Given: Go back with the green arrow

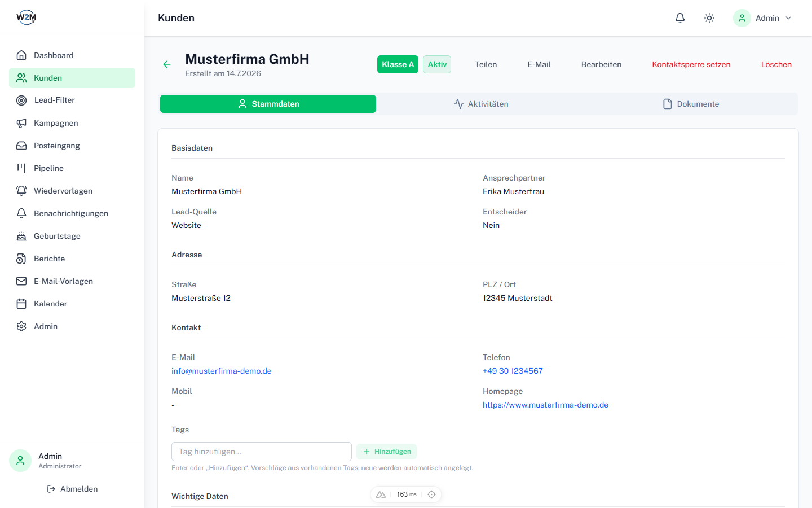Looking at the screenshot, I should coord(167,64).
